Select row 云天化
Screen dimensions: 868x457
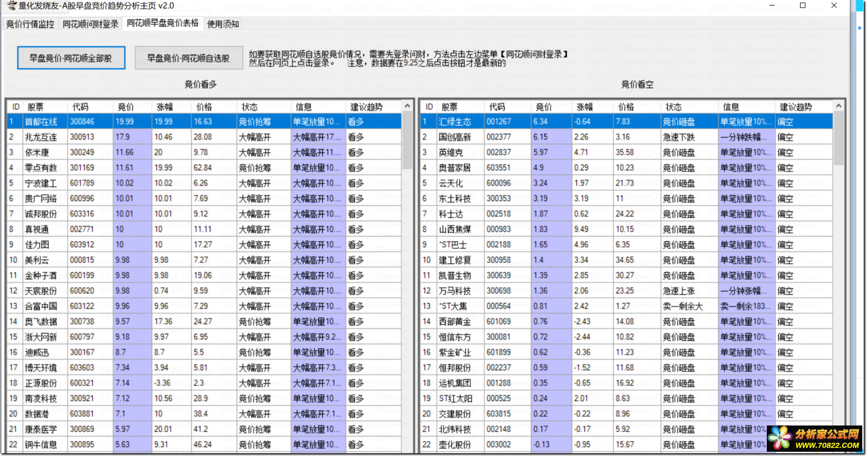[626, 183]
